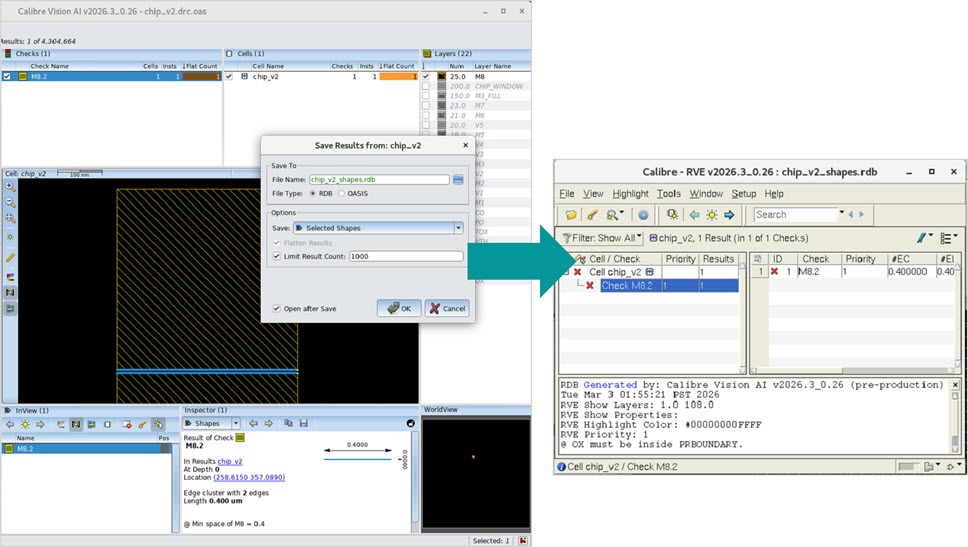Click the RVE clear highlights brush icon
The image size is (968, 547).
coord(592,215)
